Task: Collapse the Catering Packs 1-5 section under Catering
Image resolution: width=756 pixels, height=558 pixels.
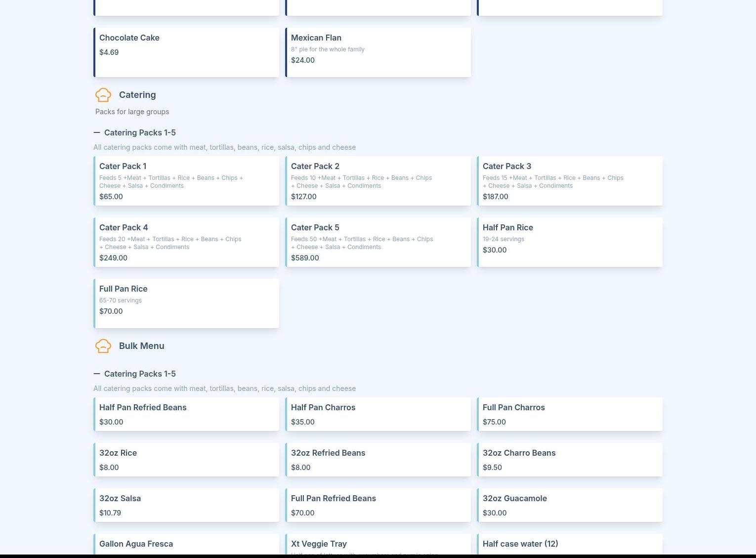Action: point(97,132)
